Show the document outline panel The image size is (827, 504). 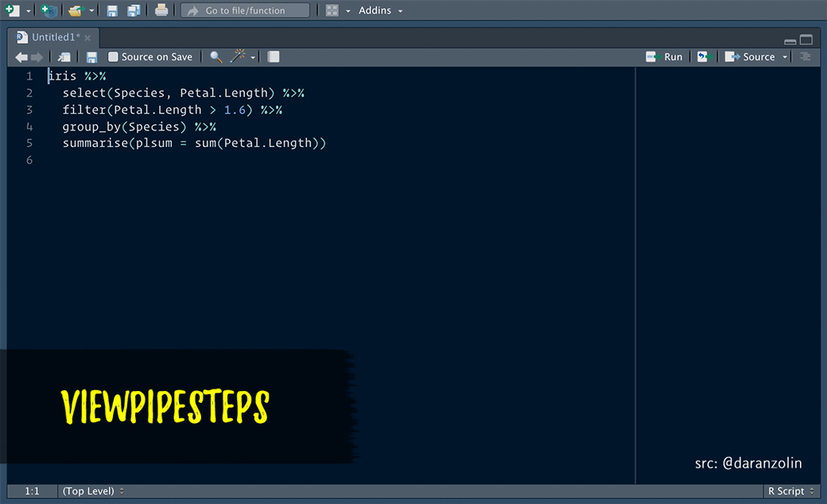pos(806,56)
